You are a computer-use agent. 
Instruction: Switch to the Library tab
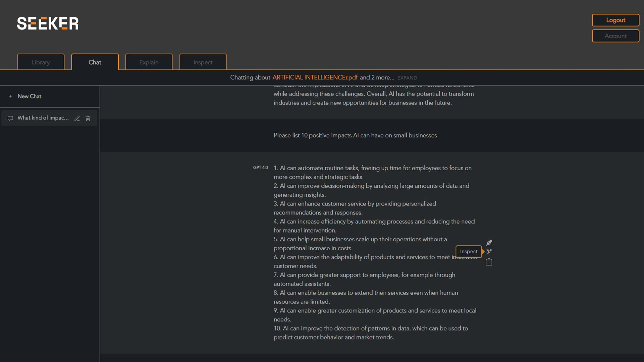(40, 62)
